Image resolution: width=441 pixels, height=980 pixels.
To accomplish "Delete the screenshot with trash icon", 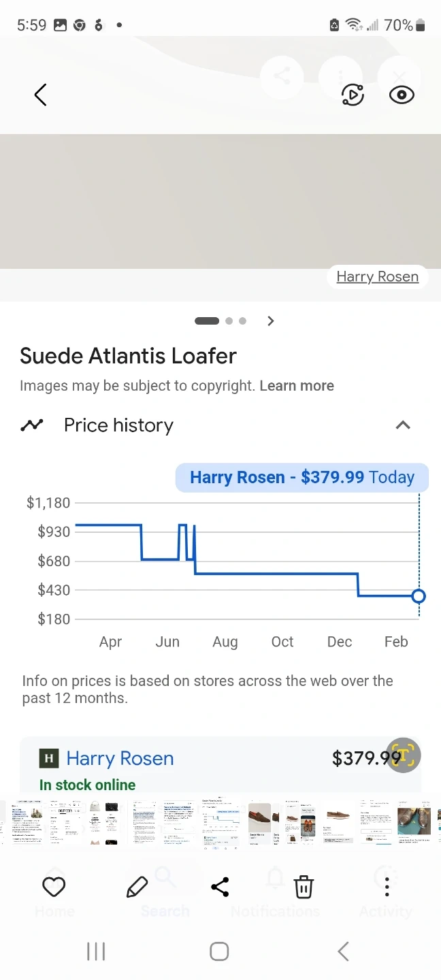I will point(304,887).
